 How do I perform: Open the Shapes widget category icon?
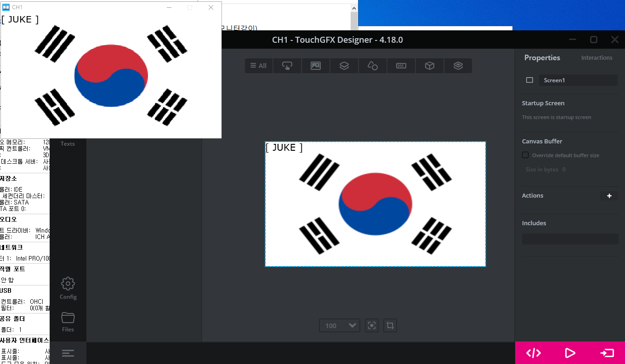pos(373,66)
